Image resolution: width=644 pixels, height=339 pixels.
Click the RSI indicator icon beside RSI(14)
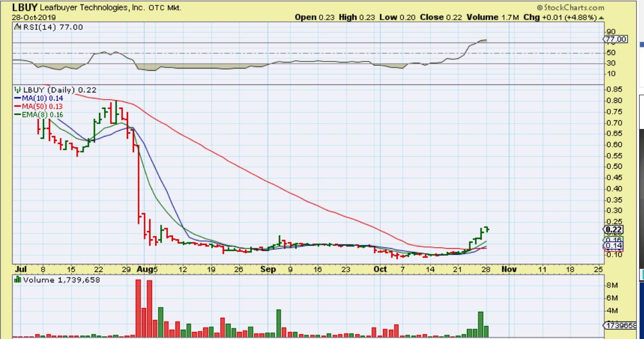click(17, 27)
